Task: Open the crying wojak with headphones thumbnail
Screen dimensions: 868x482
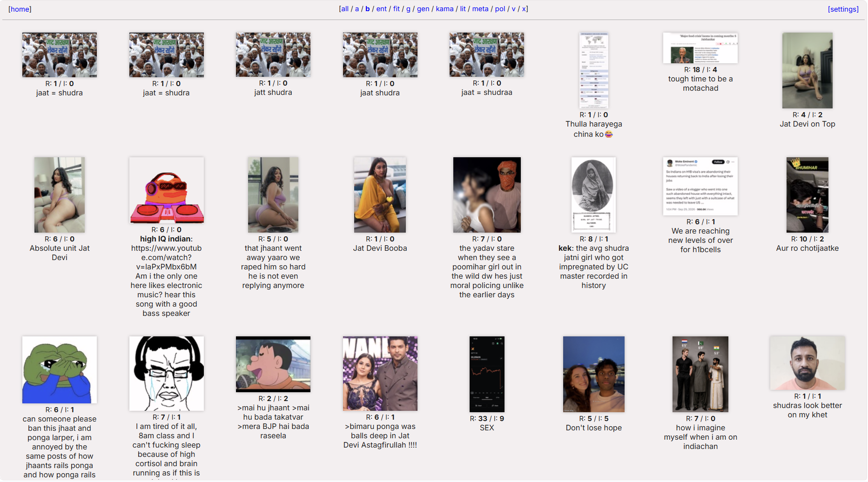Action: click(x=166, y=374)
